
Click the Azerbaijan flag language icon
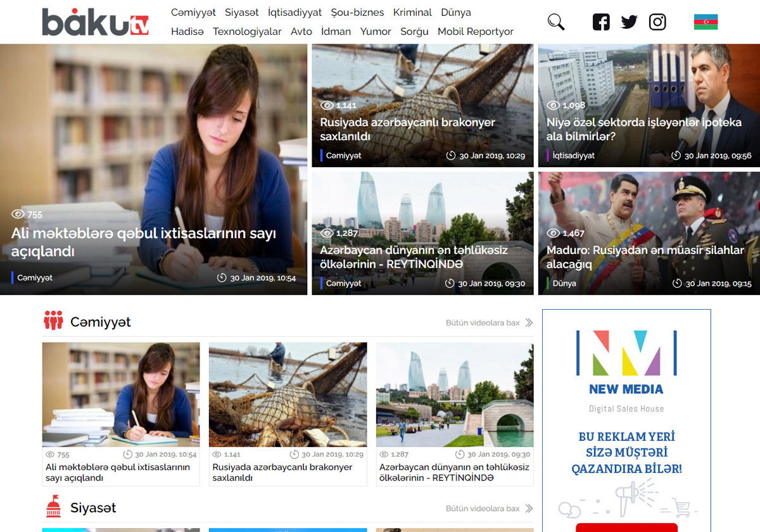706,22
